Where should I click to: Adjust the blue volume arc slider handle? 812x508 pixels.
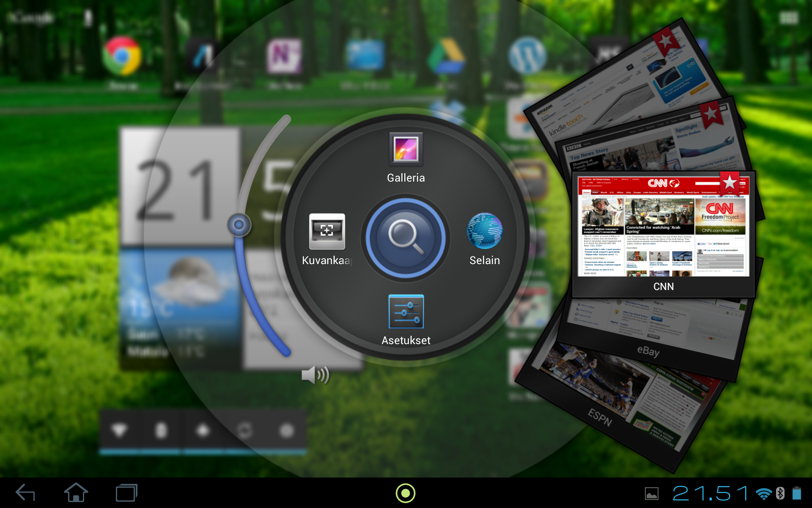(x=239, y=225)
